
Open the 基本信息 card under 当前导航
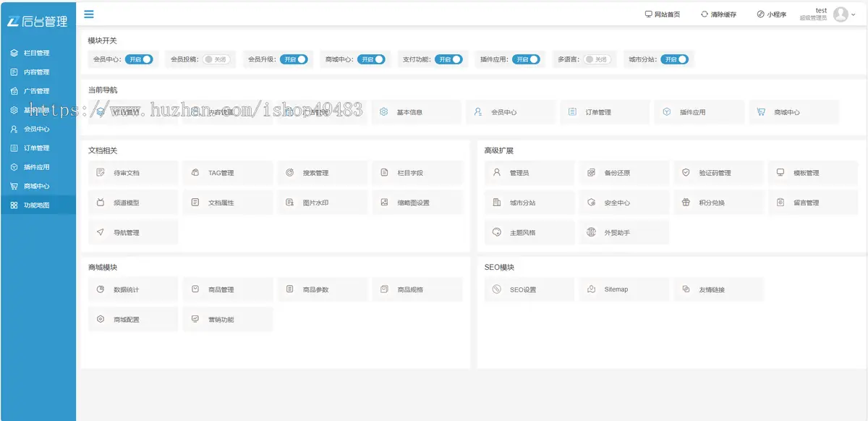pyautogui.click(x=417, y=112)
